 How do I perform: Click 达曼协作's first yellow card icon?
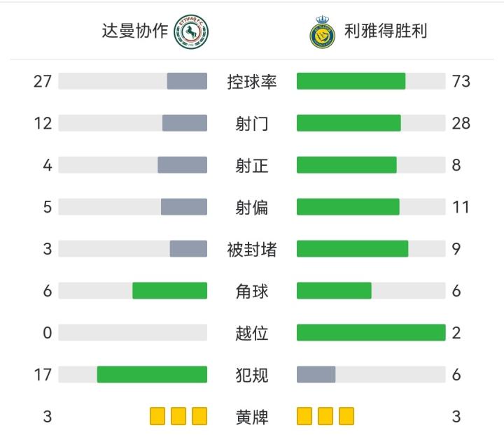(157, 417)
